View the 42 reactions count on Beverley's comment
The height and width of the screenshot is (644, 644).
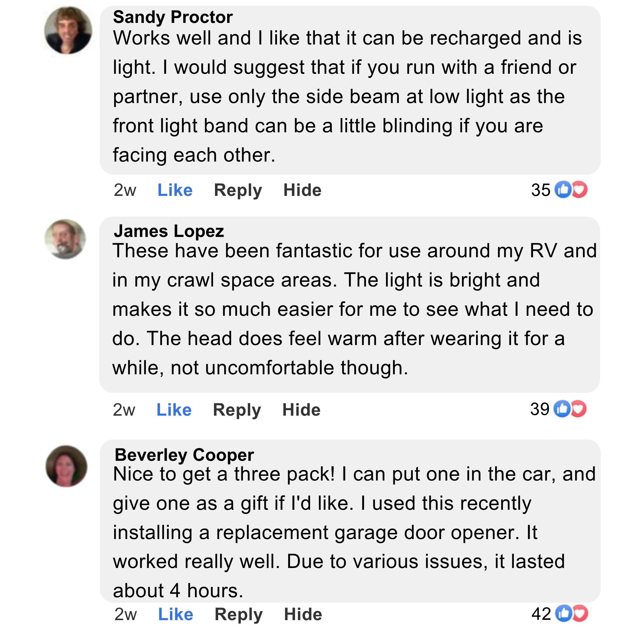(x=541, y=614)
